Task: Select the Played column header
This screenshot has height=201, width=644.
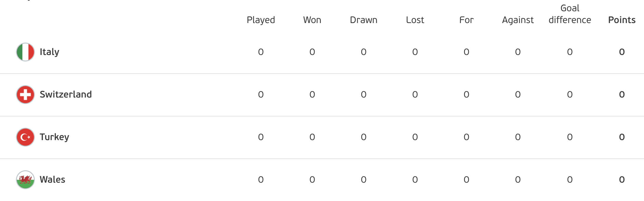Action: click(261, 20)
